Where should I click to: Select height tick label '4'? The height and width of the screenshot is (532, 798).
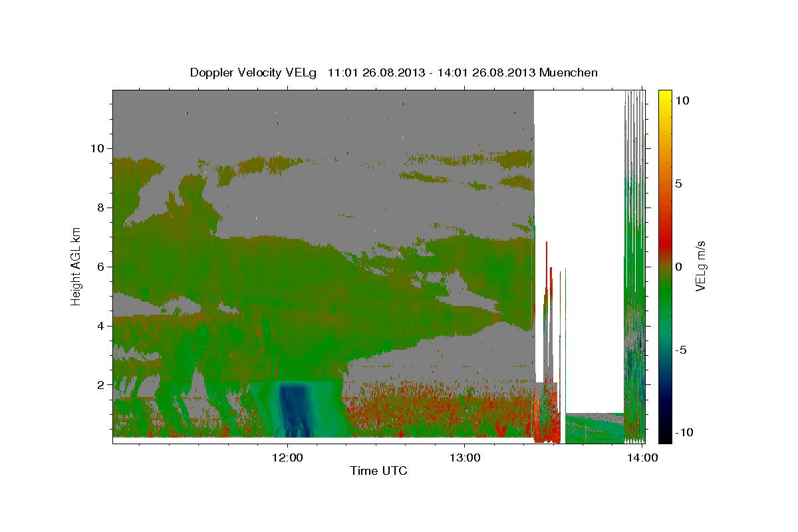[100, 326]
